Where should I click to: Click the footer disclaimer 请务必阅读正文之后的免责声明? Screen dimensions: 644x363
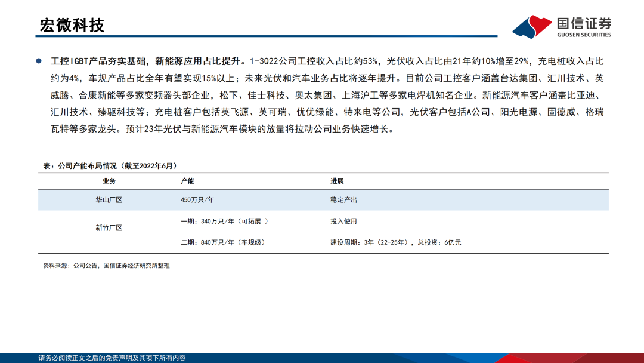tap(112, 358)
